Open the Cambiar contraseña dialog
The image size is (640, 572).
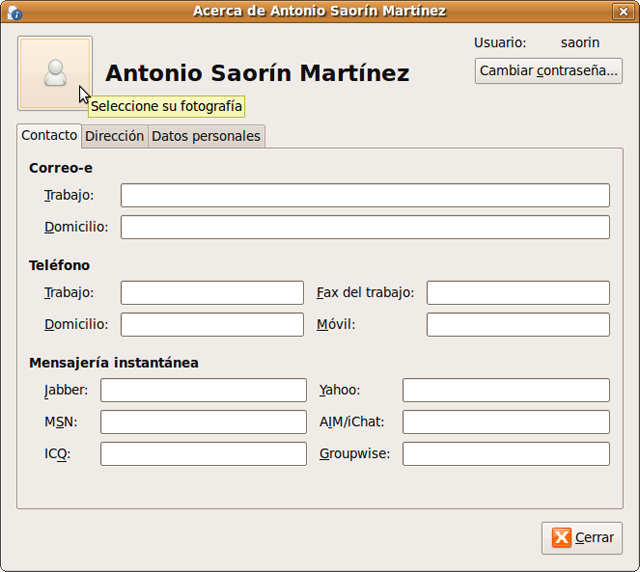pos(548,71)
